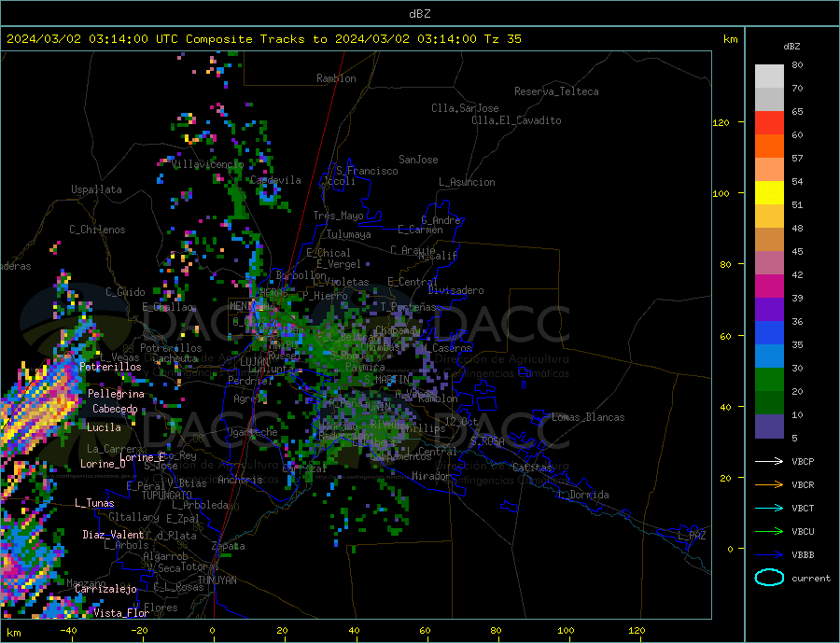Click the 'Lomas_Blancas' map label
Image resolution: width=840 pixels, height=643 pixels.
click(588, 417)
